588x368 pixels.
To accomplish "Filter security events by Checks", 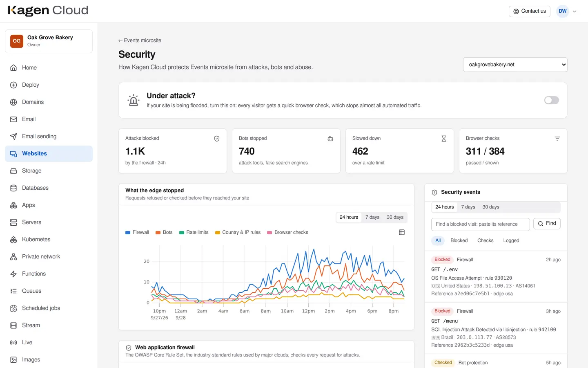I will [x=486, y=240].
